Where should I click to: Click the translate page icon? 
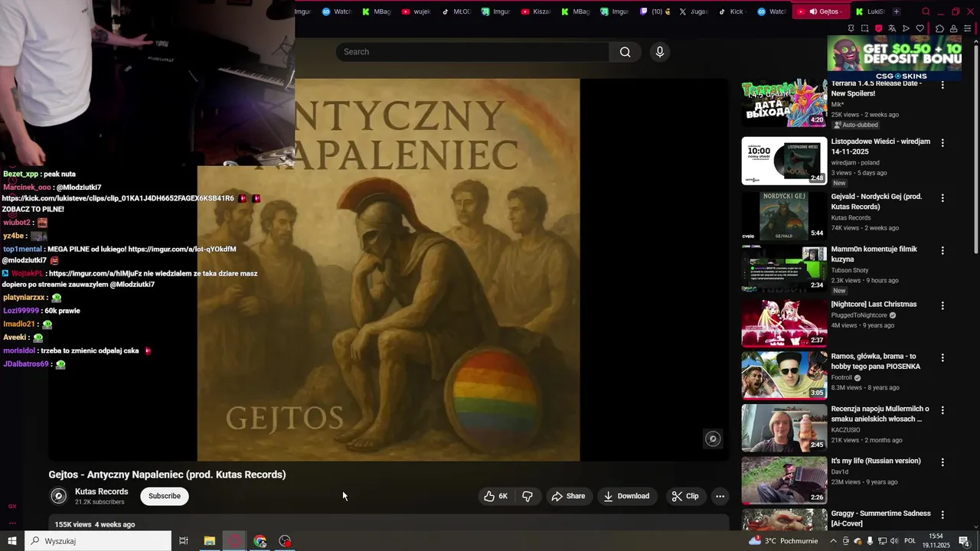[892, 28]
